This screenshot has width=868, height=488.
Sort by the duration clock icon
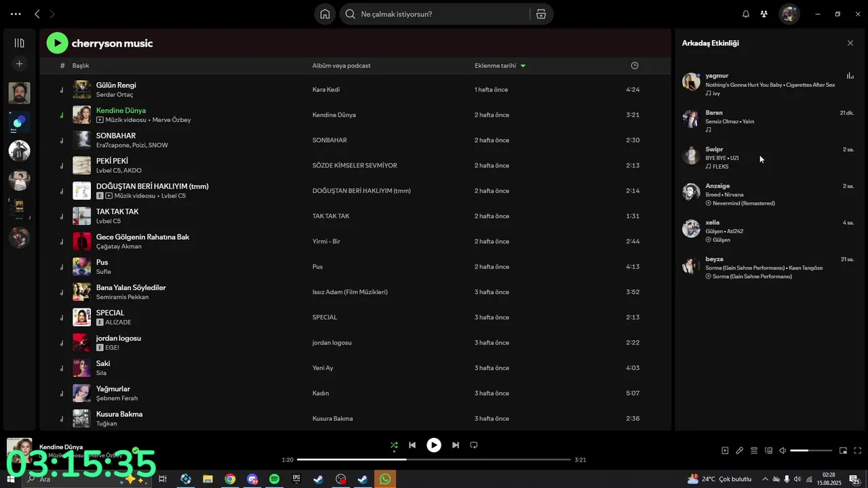[x=635, y=66]
